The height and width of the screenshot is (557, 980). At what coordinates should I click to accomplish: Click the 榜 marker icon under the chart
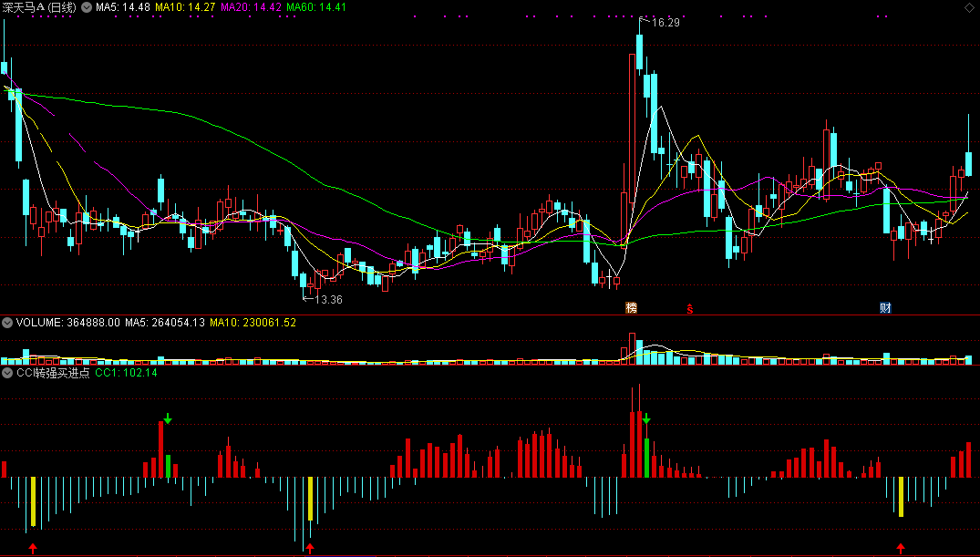(x=631, y=307)
